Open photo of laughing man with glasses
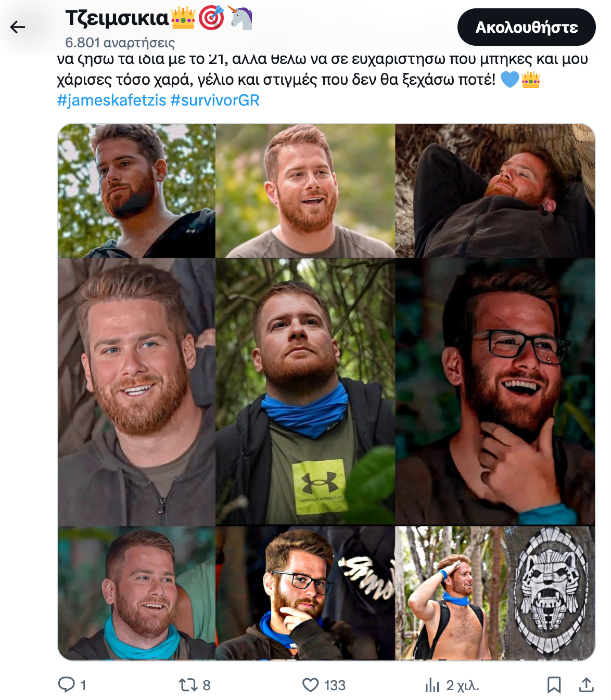 point(495,392)
